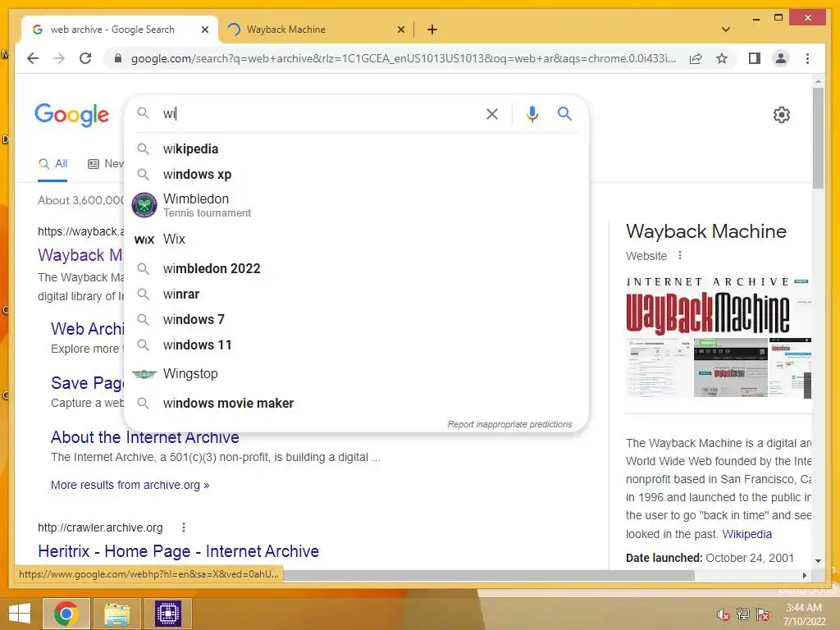Open More results from archive.org

point(130,485)
